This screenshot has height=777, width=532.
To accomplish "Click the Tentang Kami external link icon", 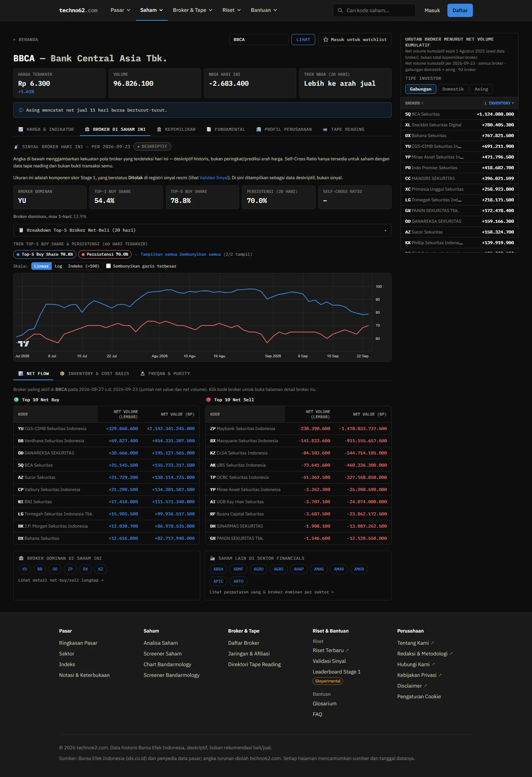I will click(433, 643).
